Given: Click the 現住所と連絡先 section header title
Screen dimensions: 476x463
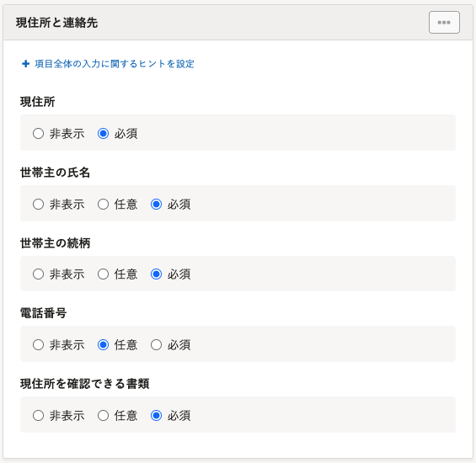Looking at the screenshot, I should click(x=56, y=23).
